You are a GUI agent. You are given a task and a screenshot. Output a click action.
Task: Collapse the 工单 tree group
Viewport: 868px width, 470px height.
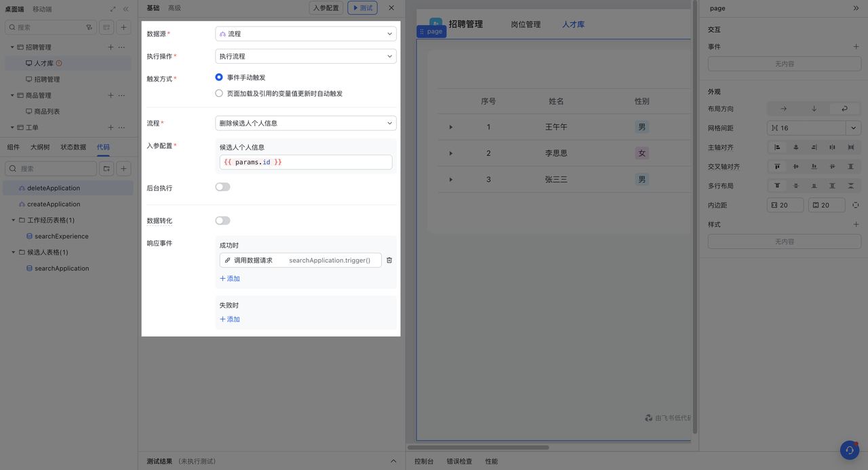(x=12, y=128)
